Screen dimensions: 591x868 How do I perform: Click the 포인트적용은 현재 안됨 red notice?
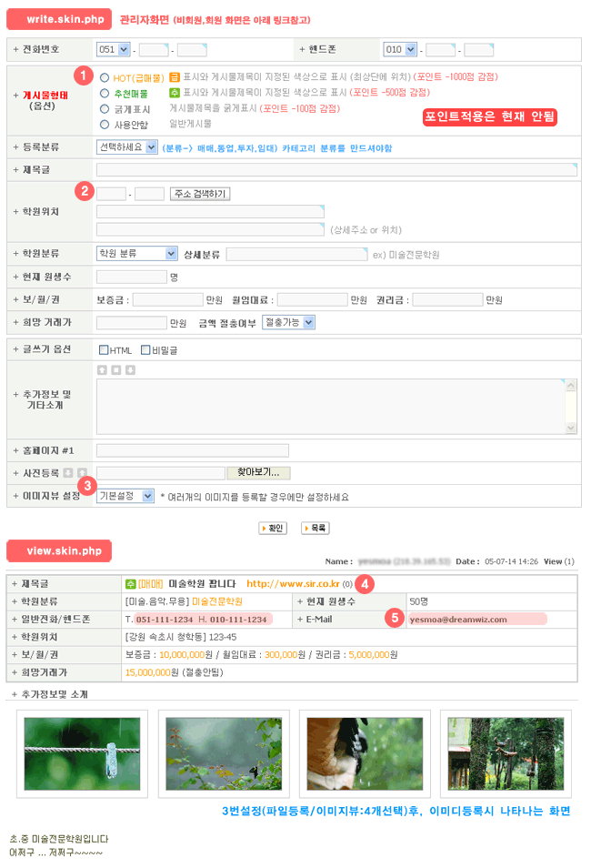(x=490, y=116)
